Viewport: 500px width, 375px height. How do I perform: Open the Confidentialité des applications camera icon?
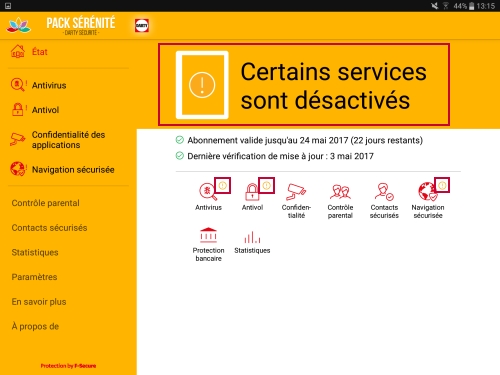click(18, 139)
